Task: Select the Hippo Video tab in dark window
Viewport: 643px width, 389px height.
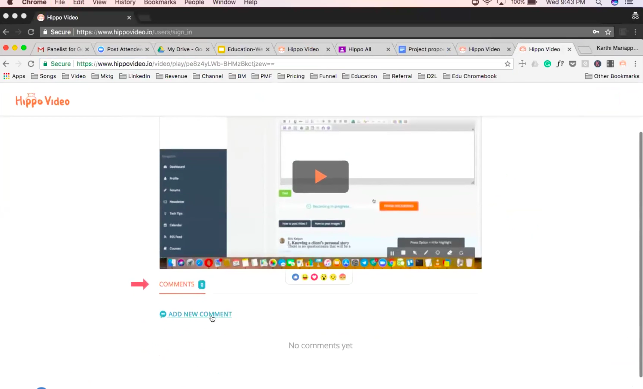Action: [84, 18]
